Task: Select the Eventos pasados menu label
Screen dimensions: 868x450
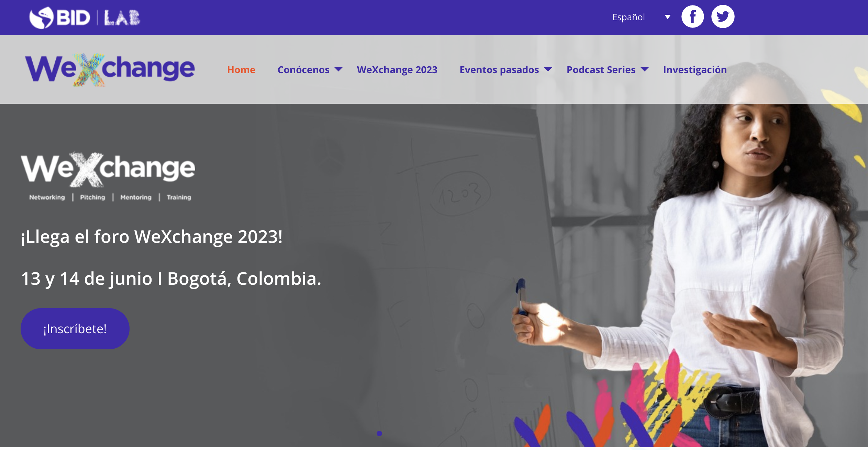Action: 499,70
